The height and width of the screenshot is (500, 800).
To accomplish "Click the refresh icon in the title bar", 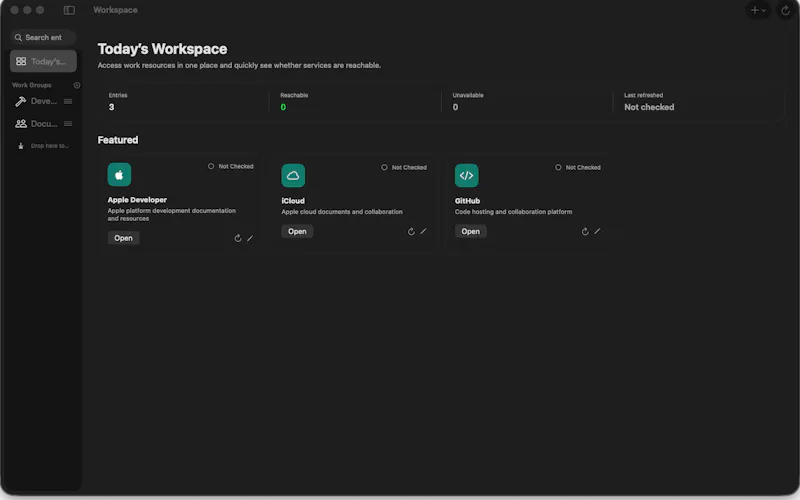I will (785, 10).
